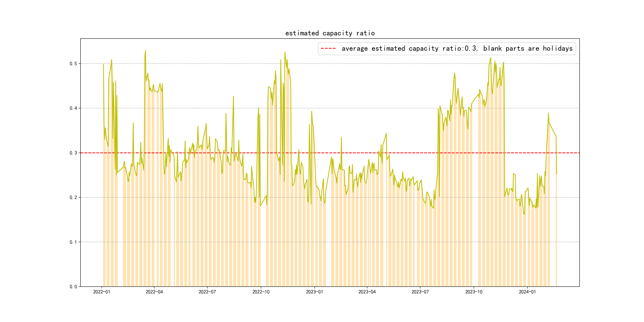
Task: Click the 0.5 y-axis tick label
Action: tap(73, 64)
